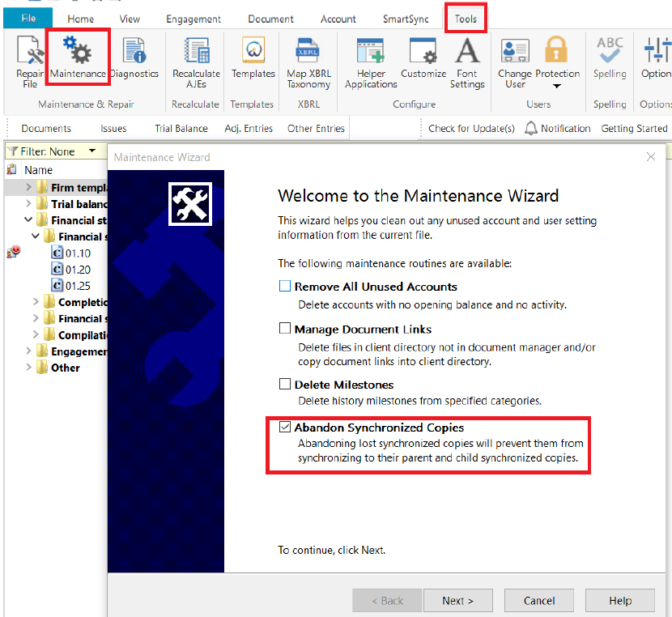Click Cancel in the wizard
The width and height of the screenshot is (672, 617).
point(539,600)
